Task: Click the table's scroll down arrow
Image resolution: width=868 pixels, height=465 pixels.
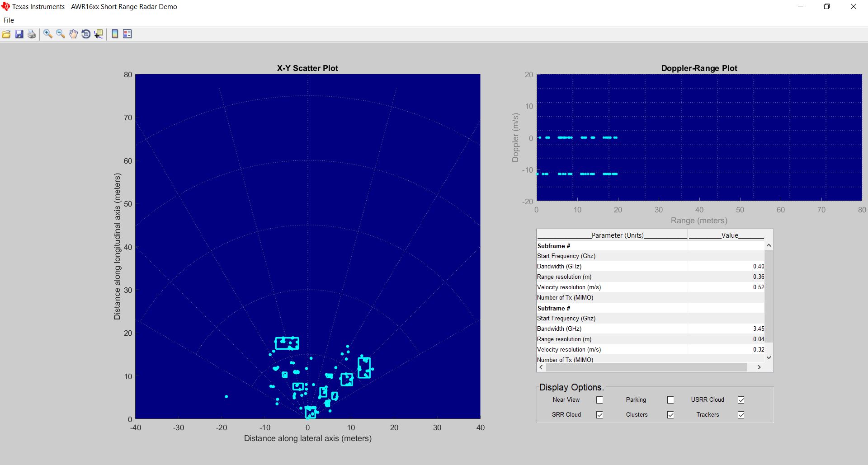Action: point(769,357)
